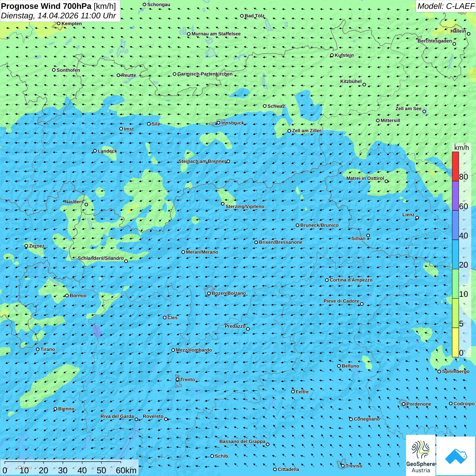Click the blue cloud logo icon

456,456
